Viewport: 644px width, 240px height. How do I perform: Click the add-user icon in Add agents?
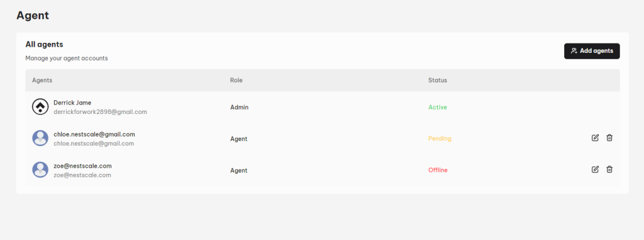574,51
